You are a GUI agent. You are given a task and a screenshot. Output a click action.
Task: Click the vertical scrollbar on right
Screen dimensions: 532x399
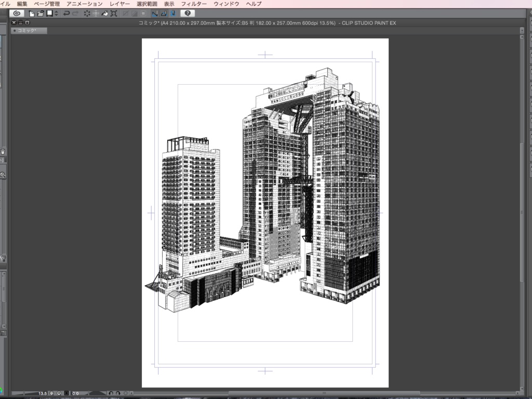[522, 212]
